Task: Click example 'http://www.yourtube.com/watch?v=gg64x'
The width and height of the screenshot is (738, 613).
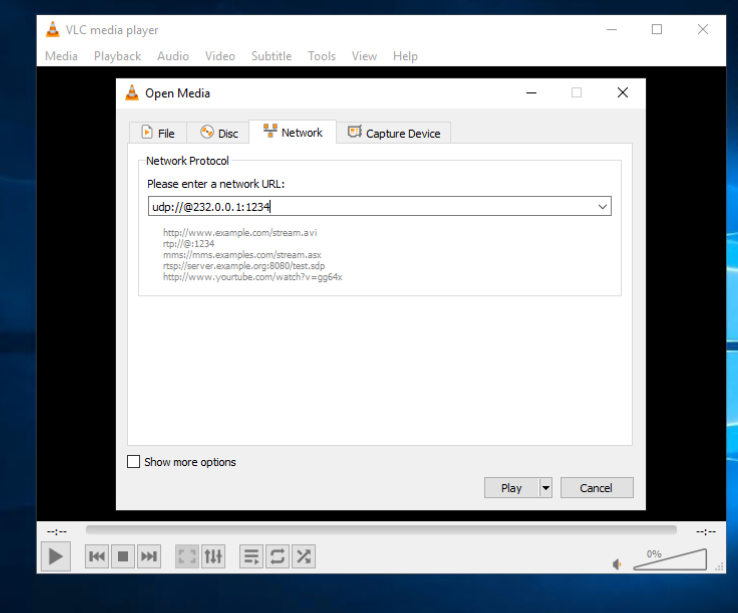Action: pyautogui.click(x=252, y=277)
